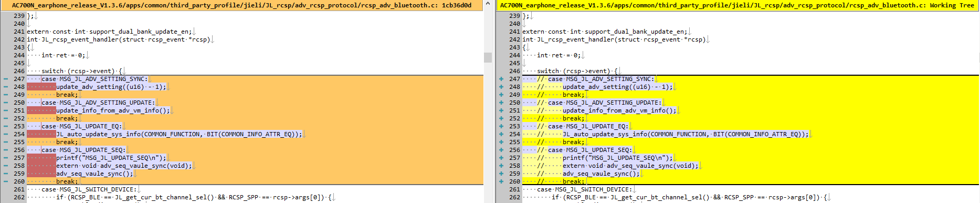Click the plus marker beside right line 249

click(501, 95)
